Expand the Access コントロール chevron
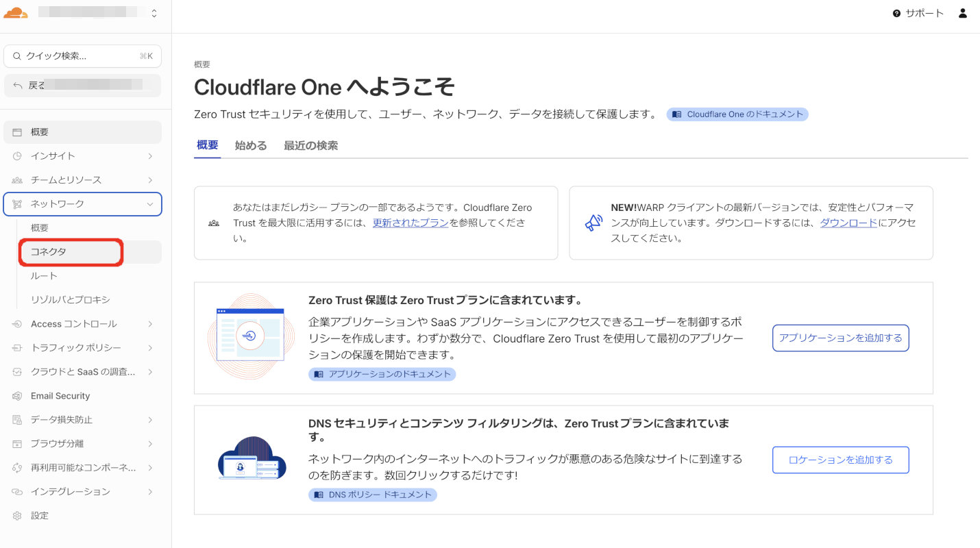Viewport: 980px width, 548px height. coord(150,324)
